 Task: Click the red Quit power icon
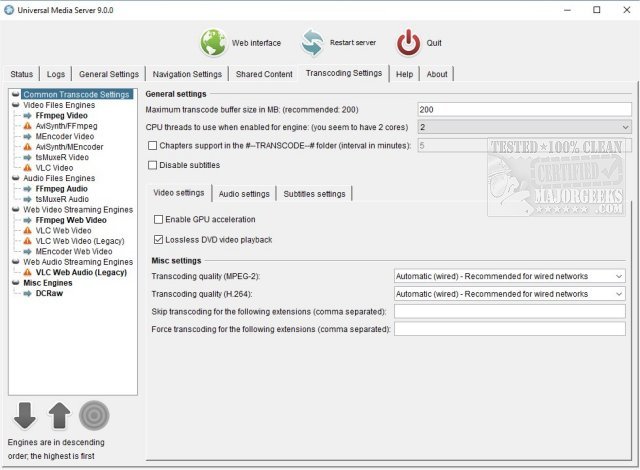pyautogui.click(x=408, y=42)
